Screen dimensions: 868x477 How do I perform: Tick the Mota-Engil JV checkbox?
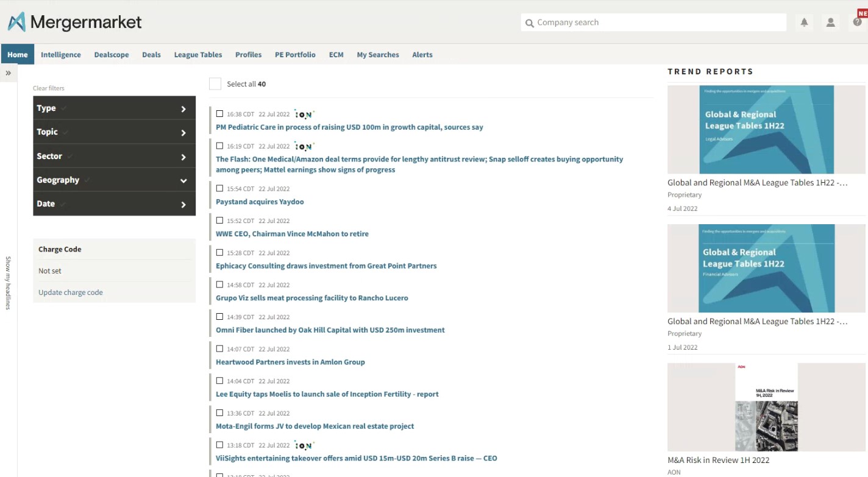219,413
